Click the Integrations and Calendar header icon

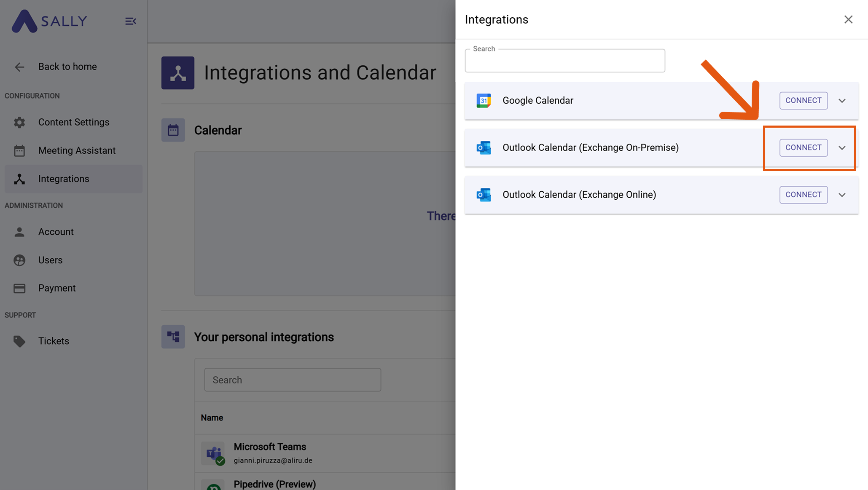tap(178, 73)
